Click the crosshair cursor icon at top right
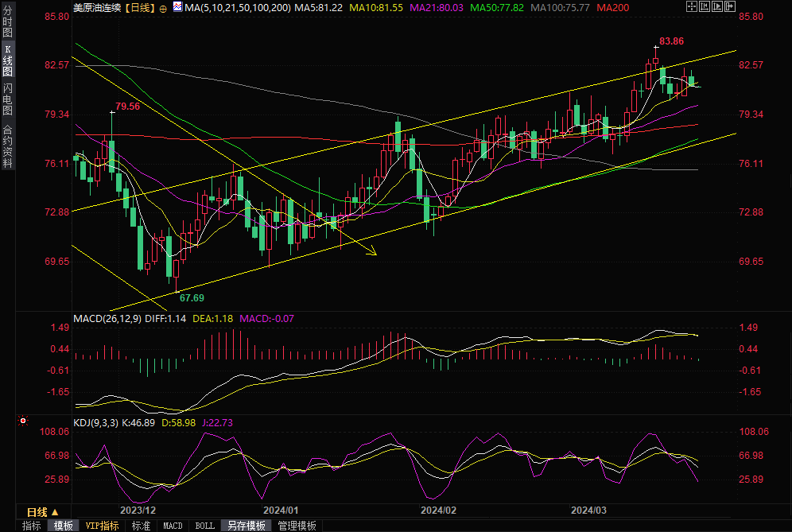The image size is (792, 532). pyautogui.click(x=692, y=6)
